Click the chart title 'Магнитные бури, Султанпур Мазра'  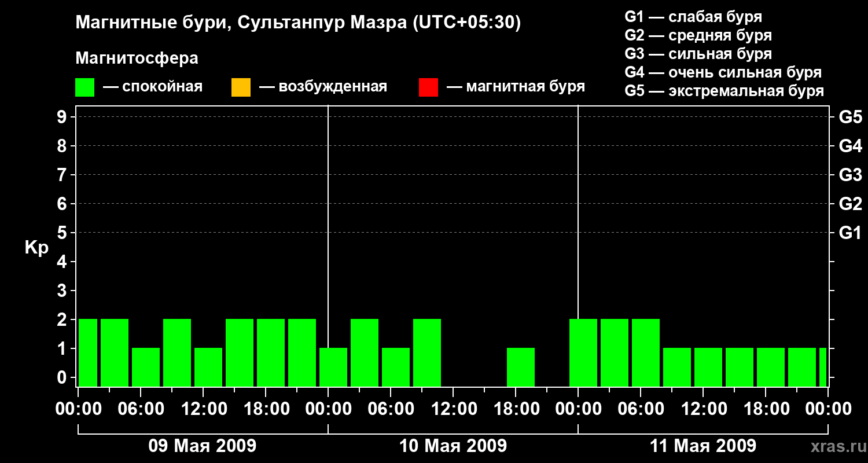coord(298,23)
